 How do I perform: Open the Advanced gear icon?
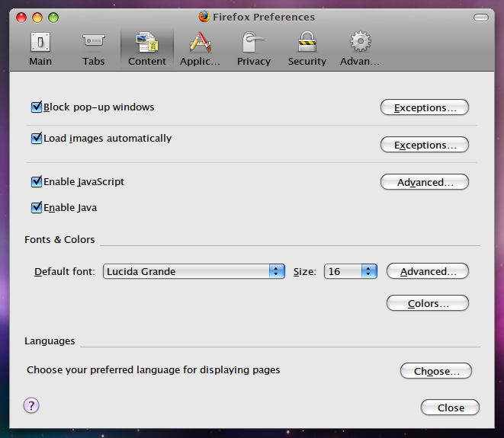(x=361, y=41)
